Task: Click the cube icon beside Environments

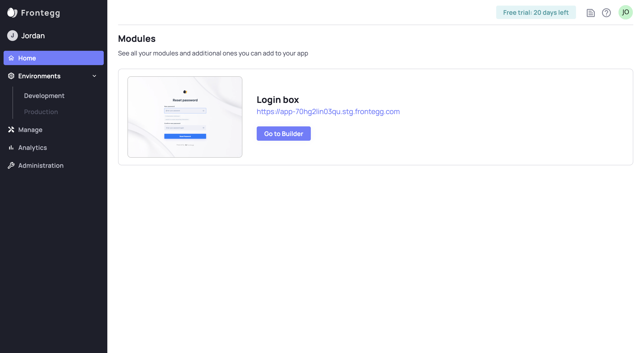Action: [x=11, y=76]
